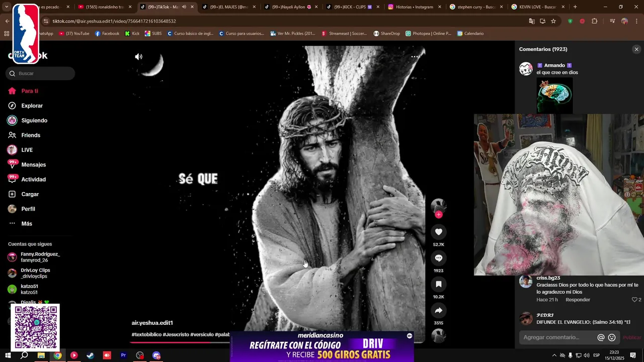The height and width of the screenshot is (362, 644).
Task: Switch to the Nayeli Ayllon tab
Action: pyautogui.click(x=291, y=7)
